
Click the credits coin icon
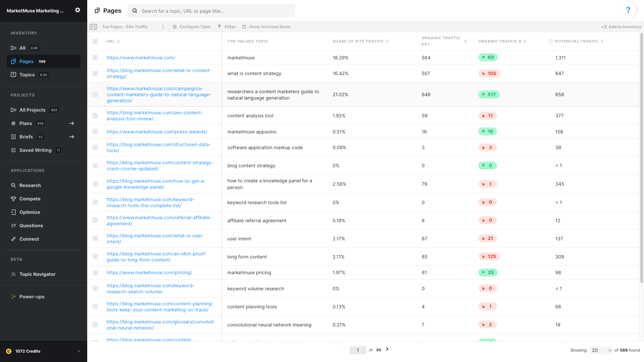click(x=9, y=351)
